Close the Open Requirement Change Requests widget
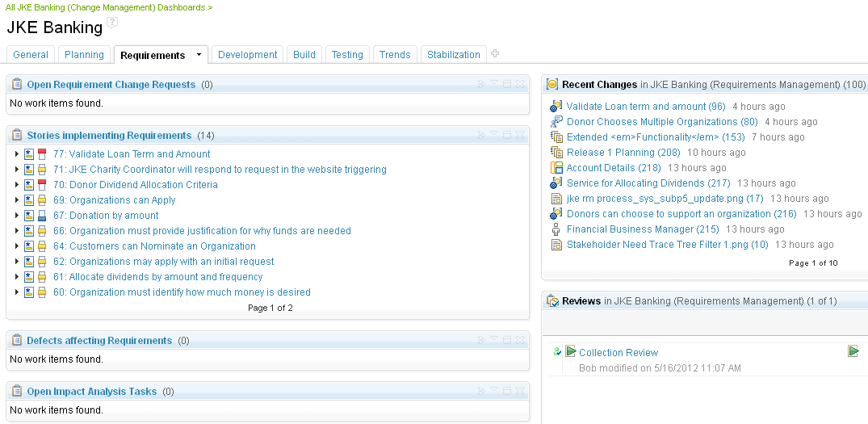 [x=520, y=84]
